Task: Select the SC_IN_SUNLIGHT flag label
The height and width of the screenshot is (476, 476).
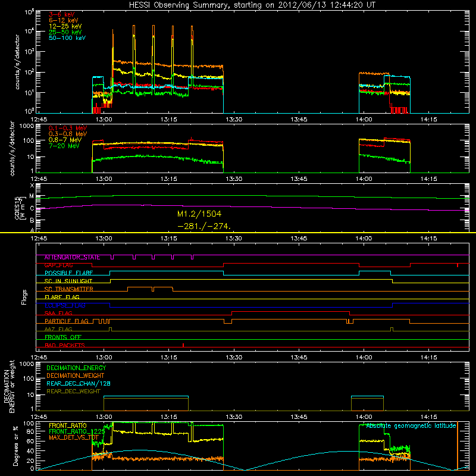Action: [x=68, y=281]
